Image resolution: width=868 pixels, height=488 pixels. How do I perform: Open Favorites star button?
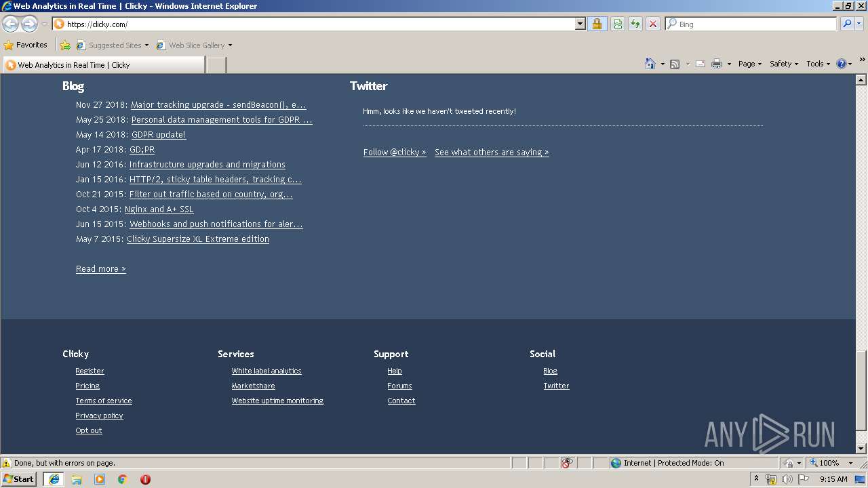pyautogui.click(x=26, y=45)
